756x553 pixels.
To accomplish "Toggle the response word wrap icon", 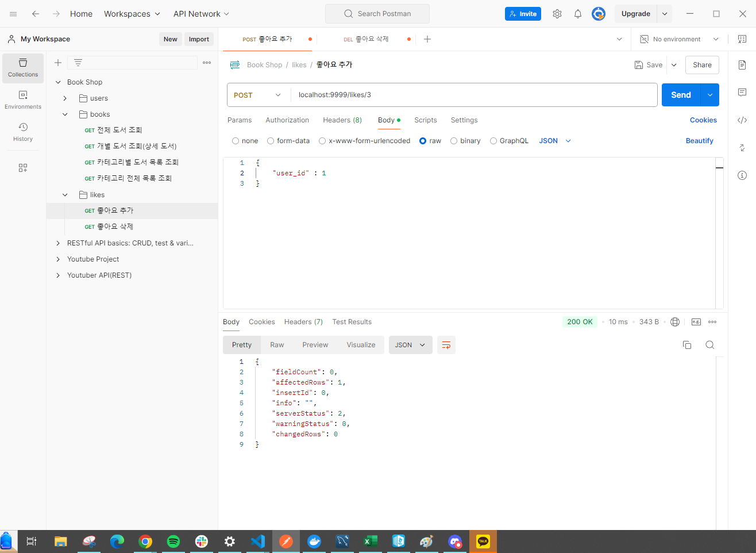I will [446, 345].
